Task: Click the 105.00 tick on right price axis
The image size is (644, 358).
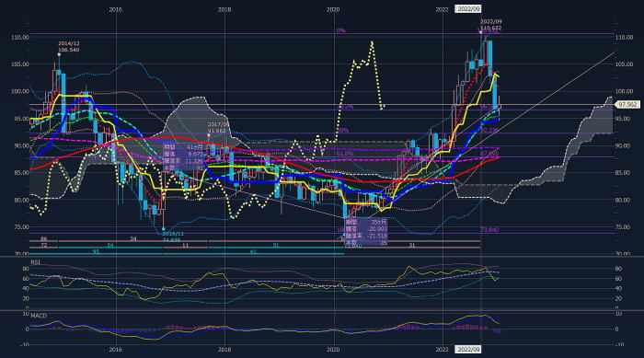Action: (625, 64)
